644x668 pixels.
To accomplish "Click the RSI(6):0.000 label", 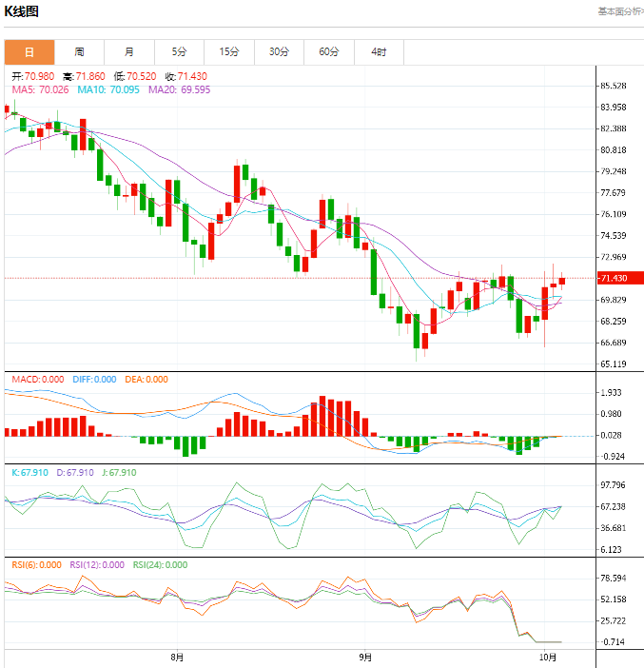I will tap(37, 565).
